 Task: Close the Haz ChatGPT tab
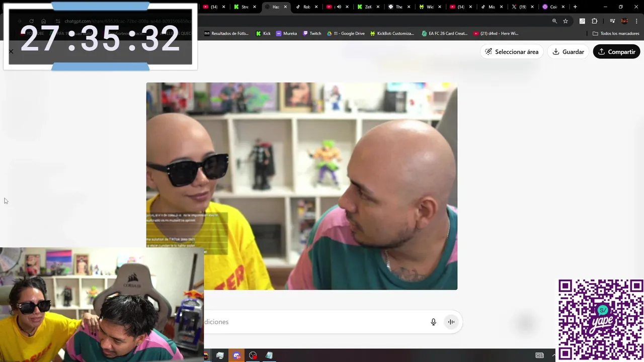285,7
